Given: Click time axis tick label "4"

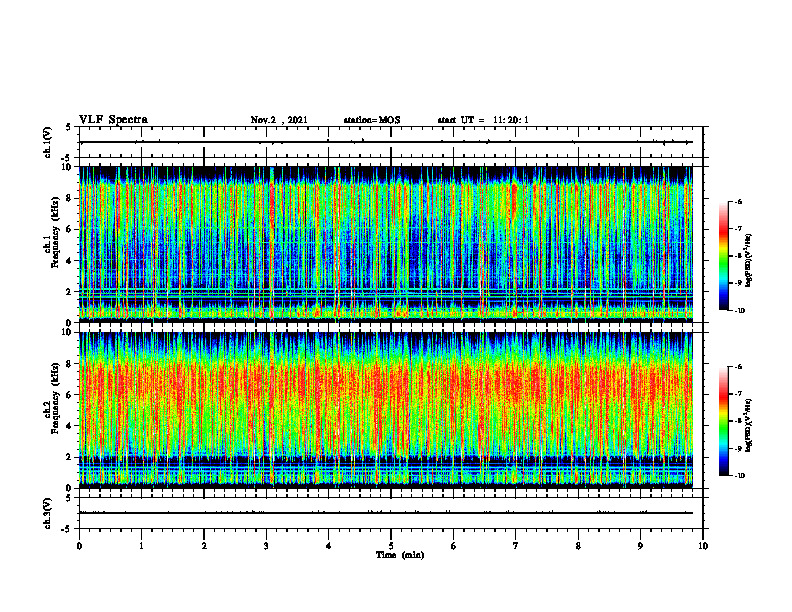Looking at the screenshot, I should point(328,546).
